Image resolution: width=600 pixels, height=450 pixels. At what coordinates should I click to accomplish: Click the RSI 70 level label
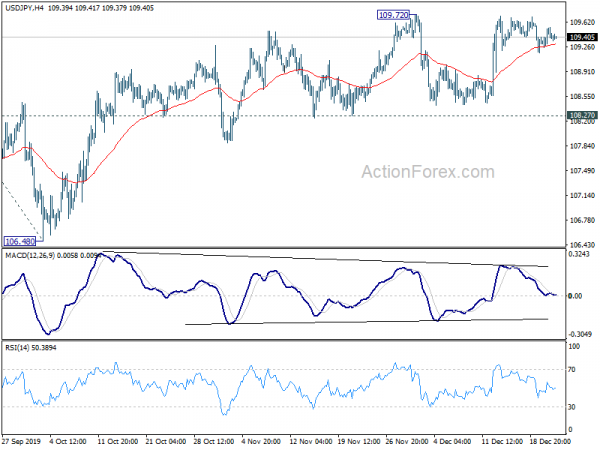[x=572, y=370]
